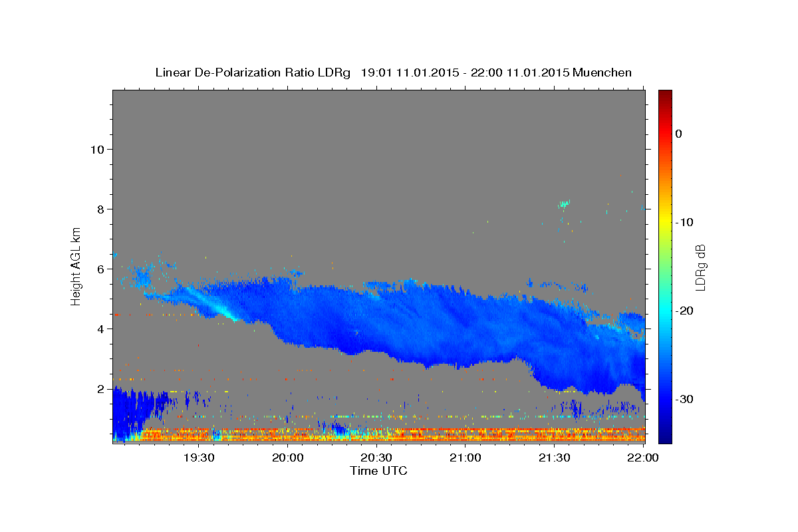Click the '21:00' time tick label
The image size is (798, 532).
(465, 458)
